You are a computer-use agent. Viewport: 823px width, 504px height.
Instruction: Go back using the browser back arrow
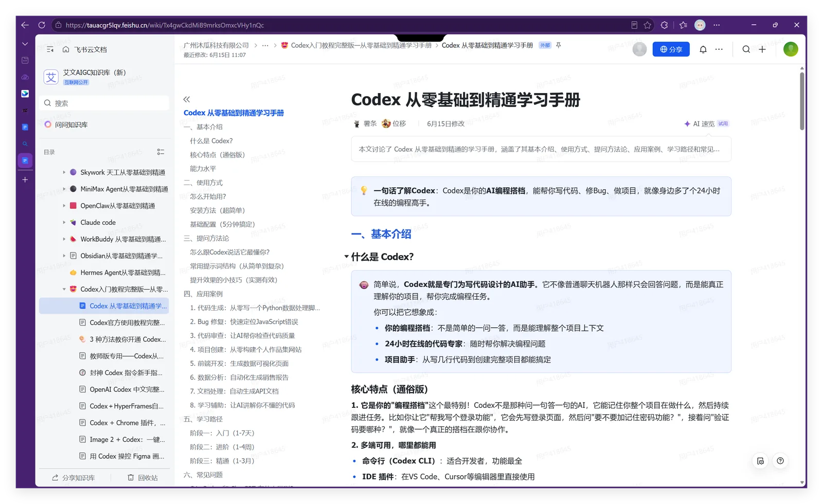25,25
